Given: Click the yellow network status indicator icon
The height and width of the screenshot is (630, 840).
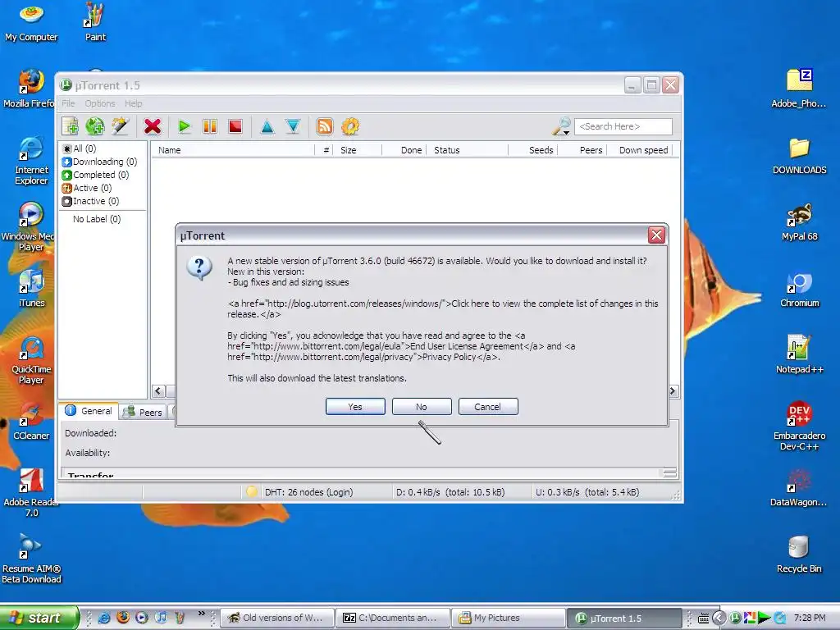Looking at the screenshot, I should pos(252,492).
